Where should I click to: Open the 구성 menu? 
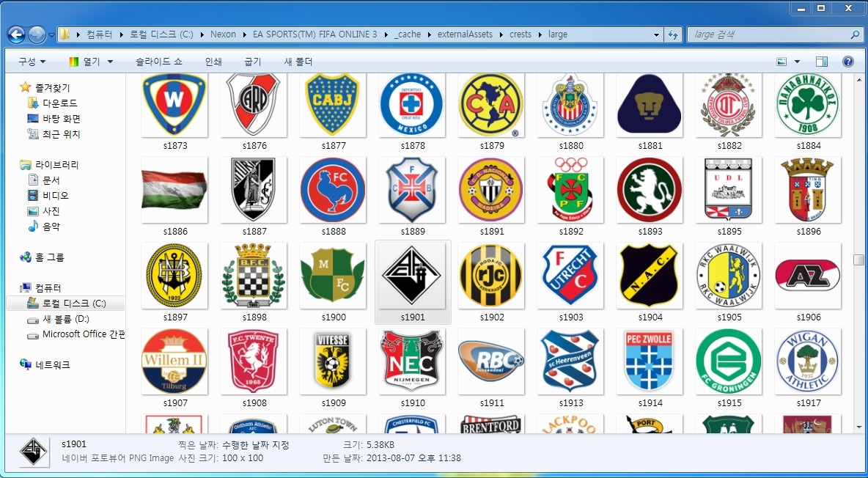pos(32,62)
